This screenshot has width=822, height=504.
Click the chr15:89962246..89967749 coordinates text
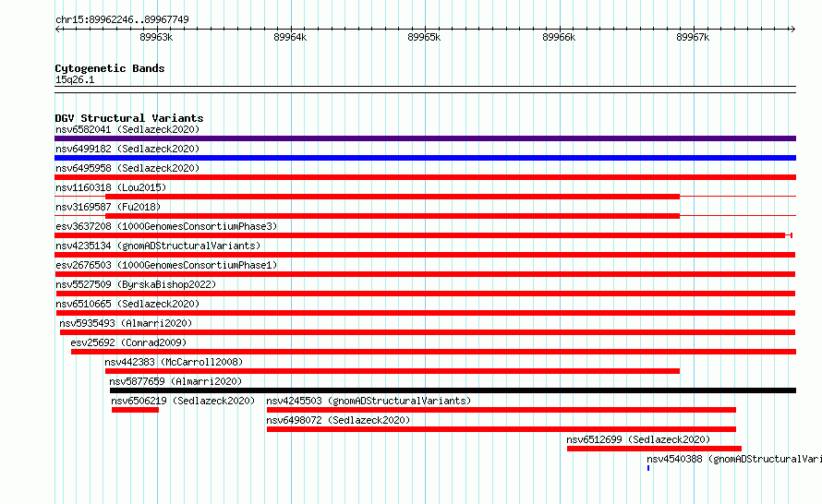click(122, 19)
